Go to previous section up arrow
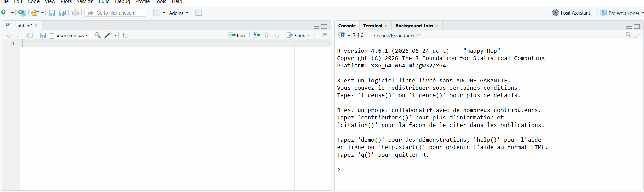644x192 pixels. tap(267, 35)
